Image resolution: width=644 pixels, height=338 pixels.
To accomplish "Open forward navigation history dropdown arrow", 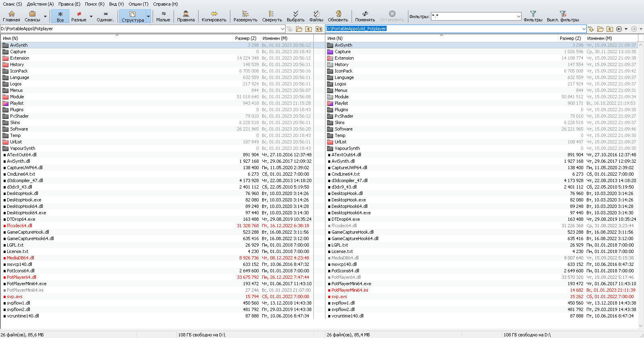I will pyautogui.click(x=641, y=29).
